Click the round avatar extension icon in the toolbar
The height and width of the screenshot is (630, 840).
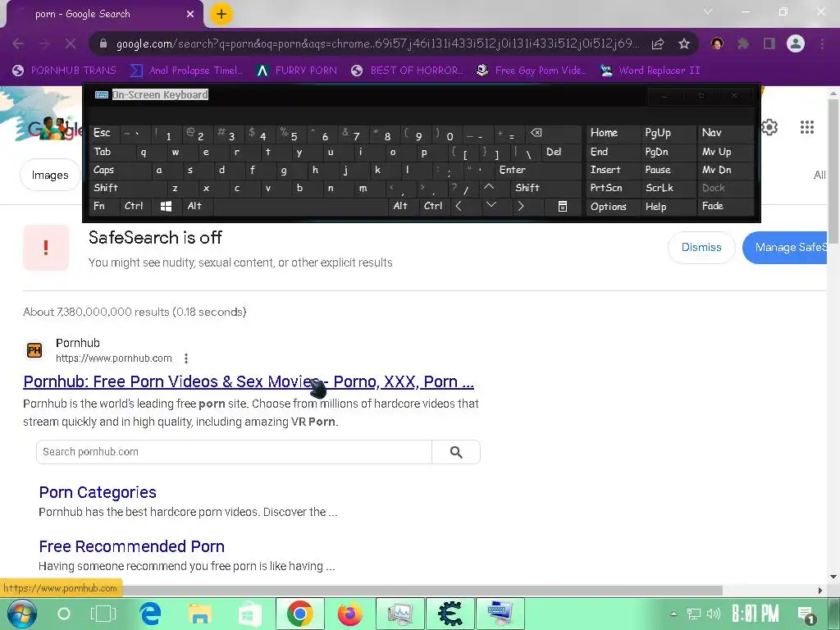pos(717,43)
